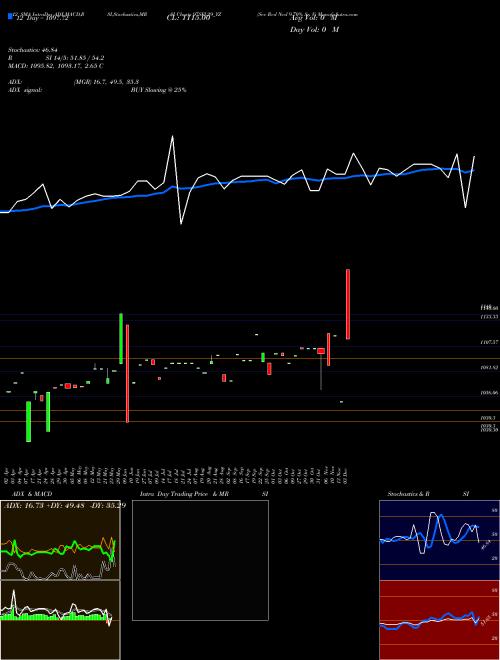Click the tall red candlestick at far right

coord(348,304)
